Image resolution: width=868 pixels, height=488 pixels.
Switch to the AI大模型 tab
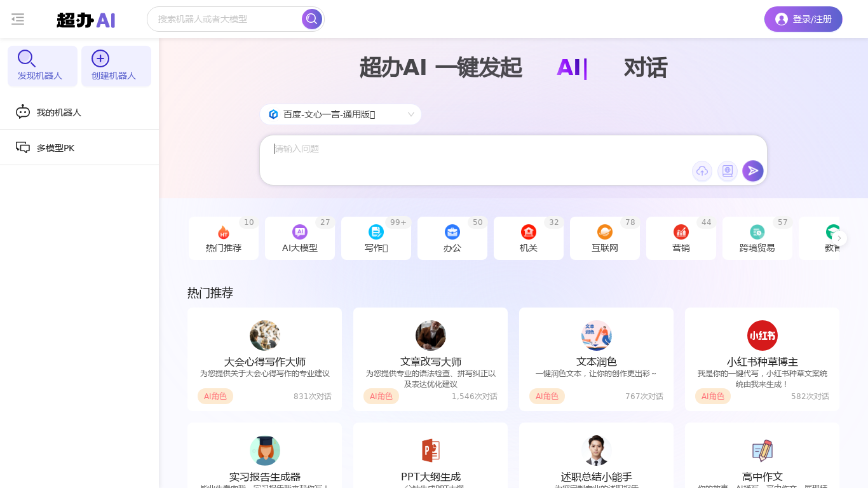299,238
